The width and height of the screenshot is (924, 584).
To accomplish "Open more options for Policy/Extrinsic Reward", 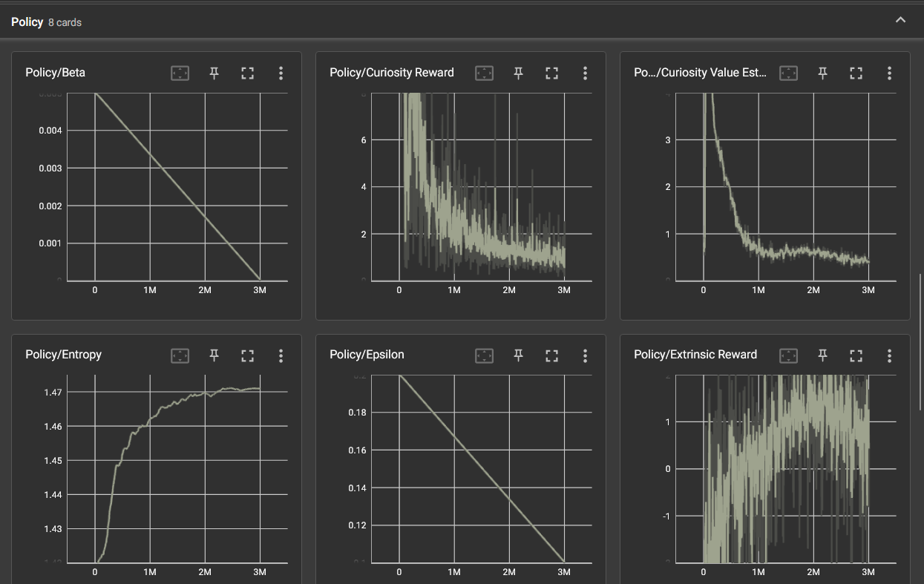I will click(889, 356).
